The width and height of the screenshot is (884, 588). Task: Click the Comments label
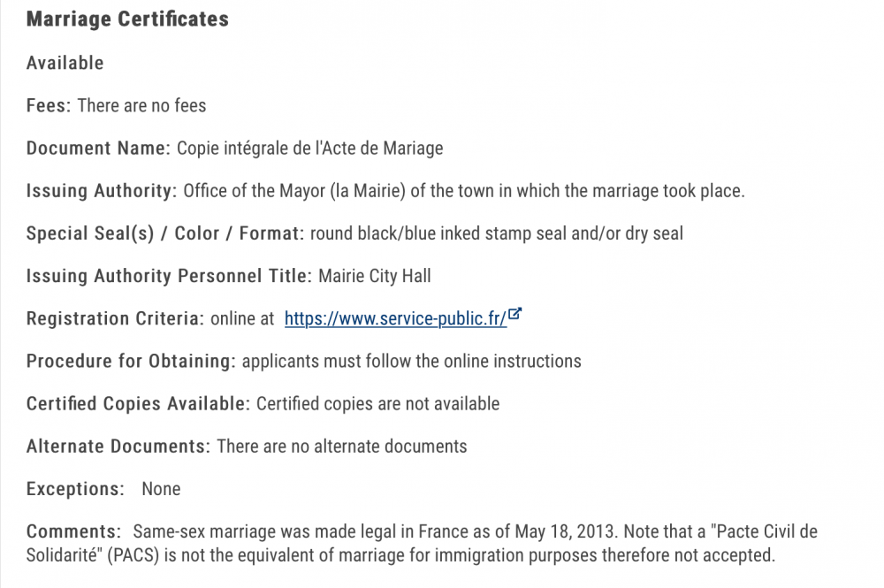[74, 531]
